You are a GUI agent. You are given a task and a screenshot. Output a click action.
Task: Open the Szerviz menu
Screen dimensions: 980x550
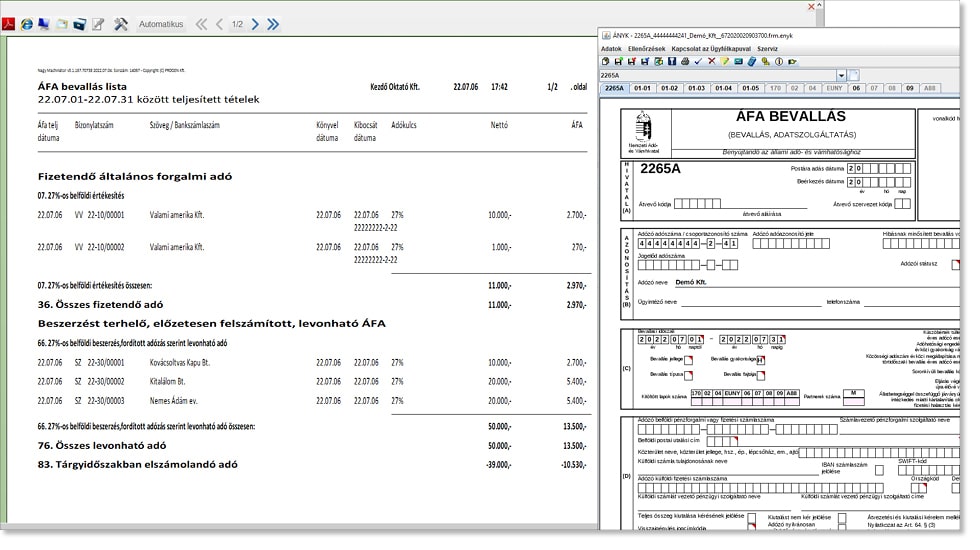click(x=767, y=48)
